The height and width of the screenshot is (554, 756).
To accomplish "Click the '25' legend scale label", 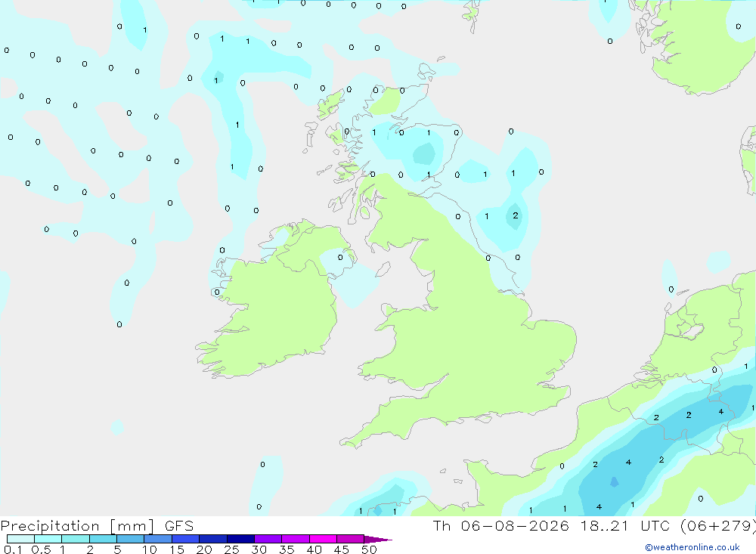I will 231,549.
